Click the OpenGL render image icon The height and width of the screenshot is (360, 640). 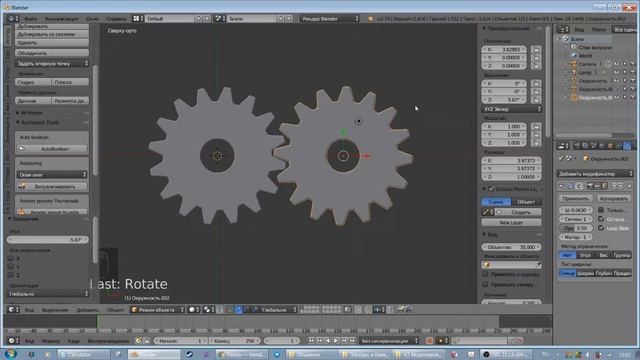[x=400, y=310]
